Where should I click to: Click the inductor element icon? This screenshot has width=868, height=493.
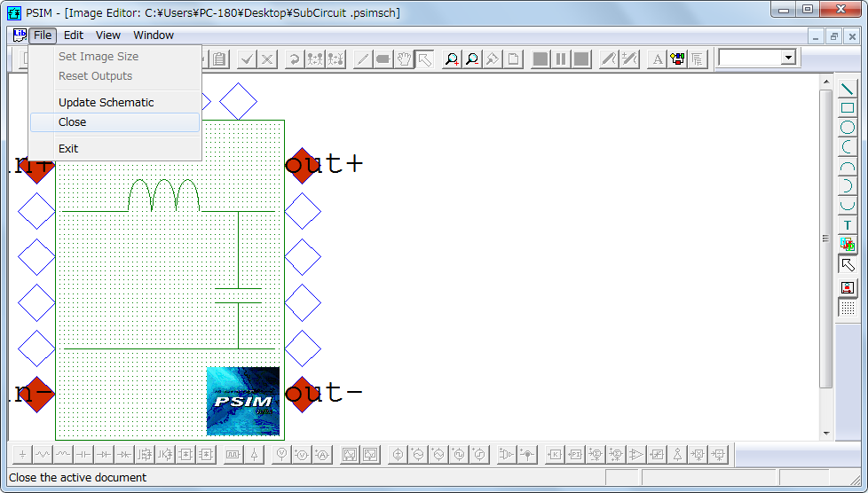click(63, 454)
